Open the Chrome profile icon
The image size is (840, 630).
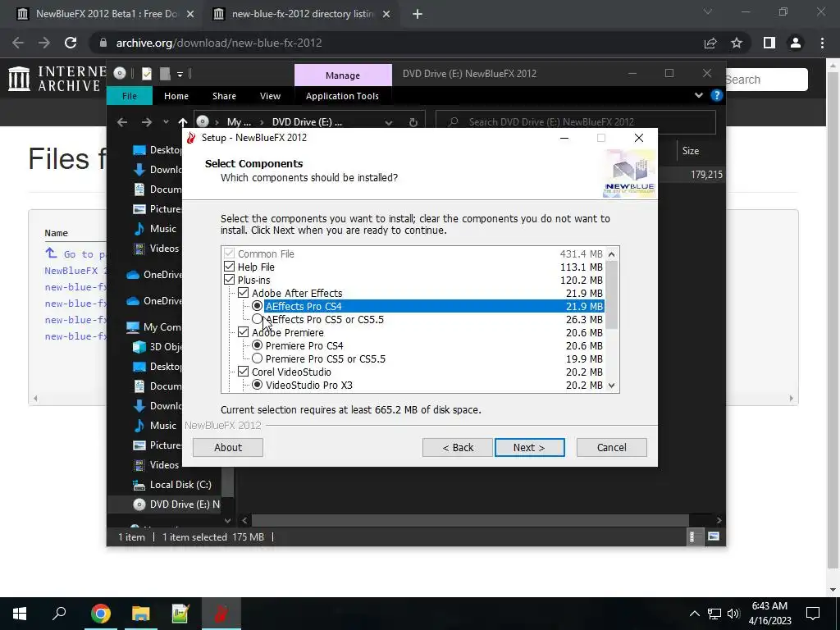[x=796, y=43]
